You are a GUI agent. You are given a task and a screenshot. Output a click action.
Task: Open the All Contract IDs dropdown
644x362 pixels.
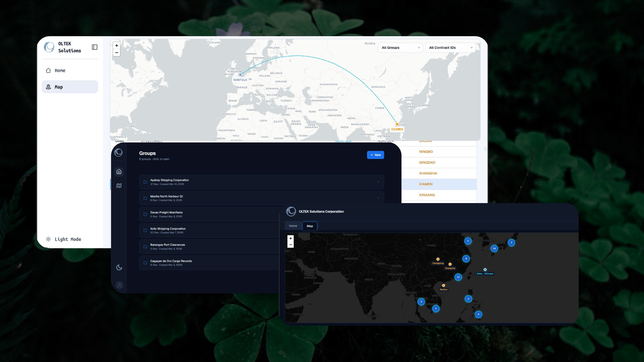[450, 48]
